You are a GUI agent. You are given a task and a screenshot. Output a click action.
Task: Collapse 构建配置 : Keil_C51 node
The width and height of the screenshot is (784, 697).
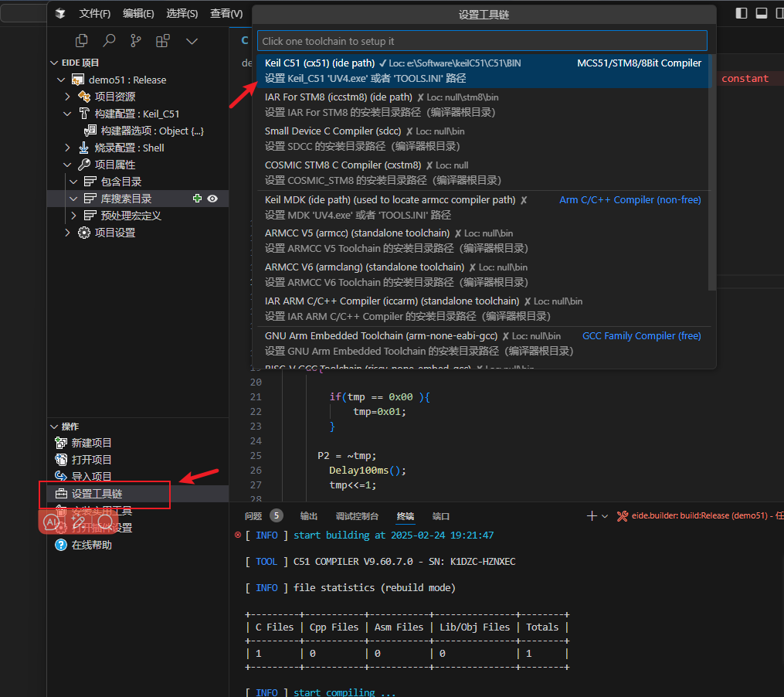pos(67,114)
